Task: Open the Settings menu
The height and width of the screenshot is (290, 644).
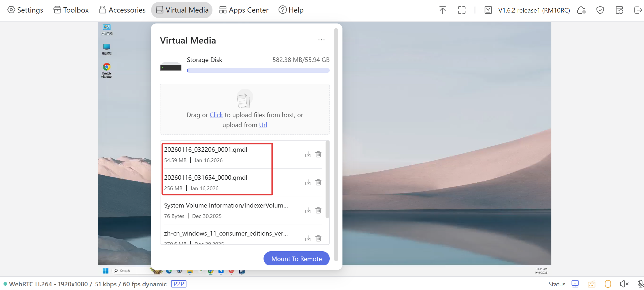Action: [x=25, y=10]
